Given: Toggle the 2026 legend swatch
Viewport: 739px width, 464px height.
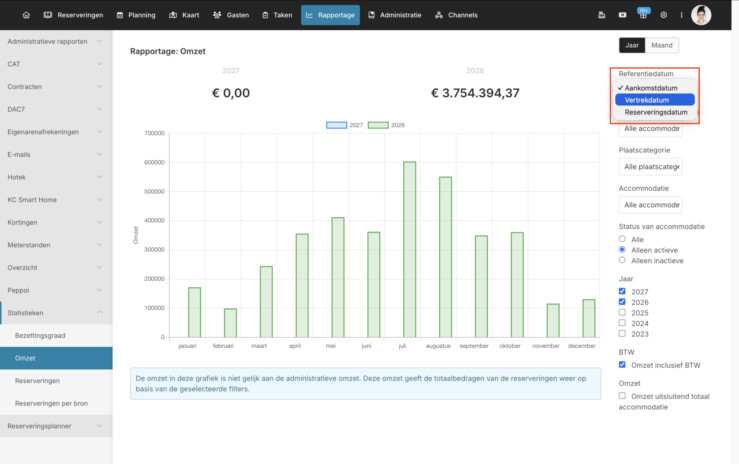Looking at the screenshot, I should click(x=378, y=125).
